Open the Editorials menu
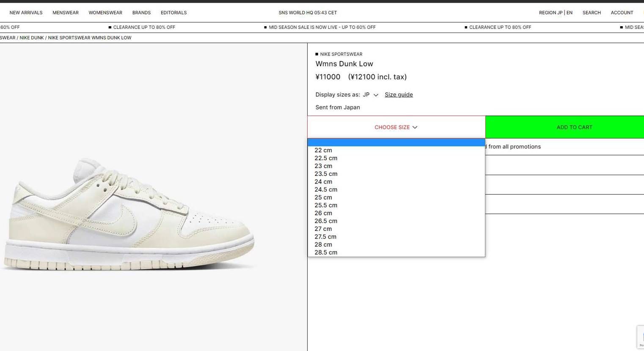The width and height of the screenshot is (644, 351). click(x=173, y=13)
